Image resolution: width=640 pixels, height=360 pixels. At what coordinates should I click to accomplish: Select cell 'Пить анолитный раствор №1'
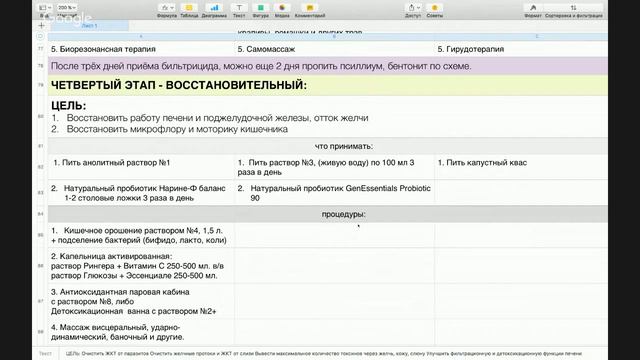pos(141,167)
